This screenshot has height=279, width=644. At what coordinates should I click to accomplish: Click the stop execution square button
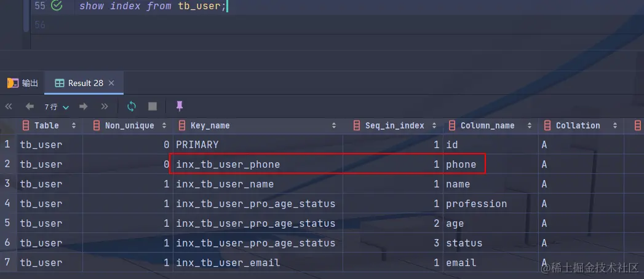pos(153,107)
